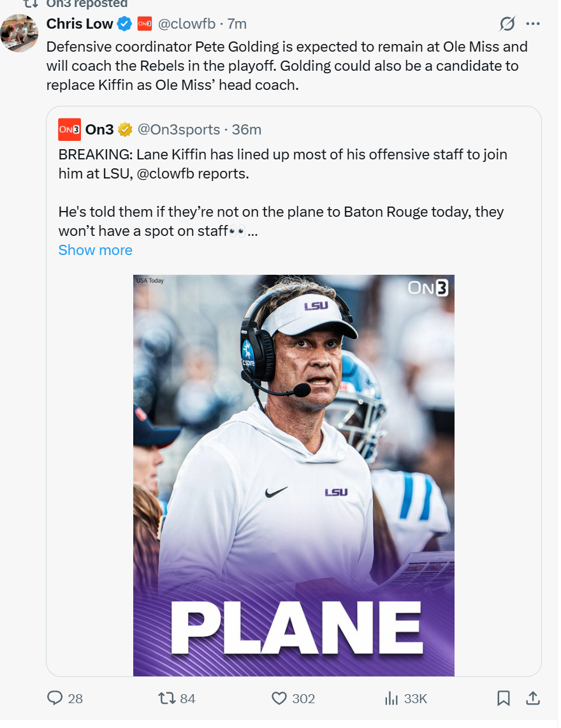Click Chris Low's blue verified badge
The width and height of the screenshot is (561, 728).
[x=124, y=24]
